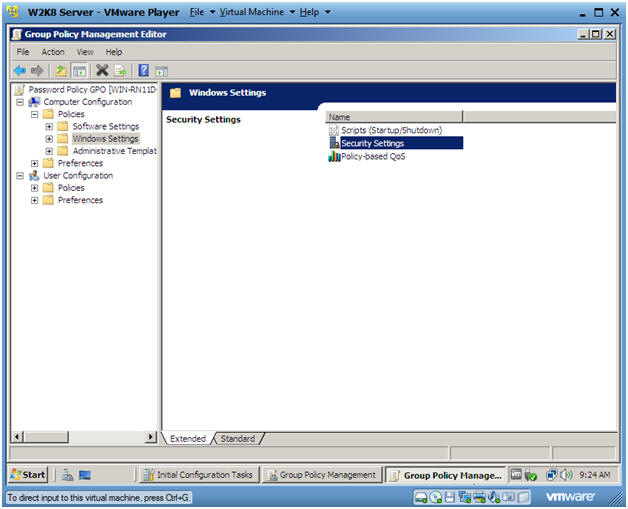The height and width of the screenshot is (509, 628).
Task: Open the File menu in Group Policy Editor
Action: [23, 52]
